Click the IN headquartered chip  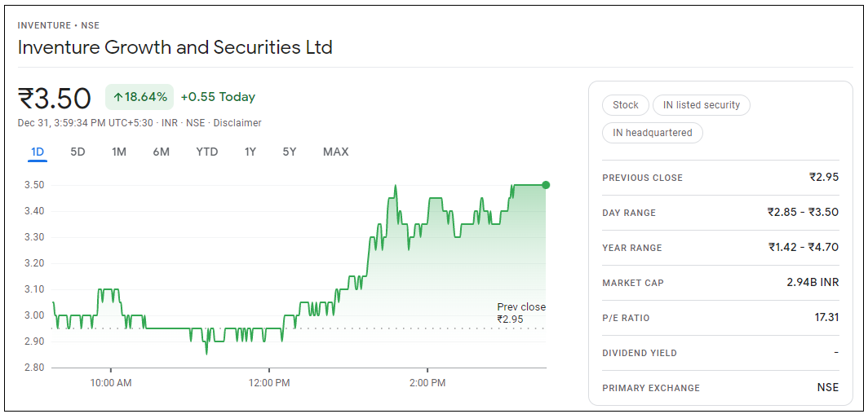tap(652, 133)
